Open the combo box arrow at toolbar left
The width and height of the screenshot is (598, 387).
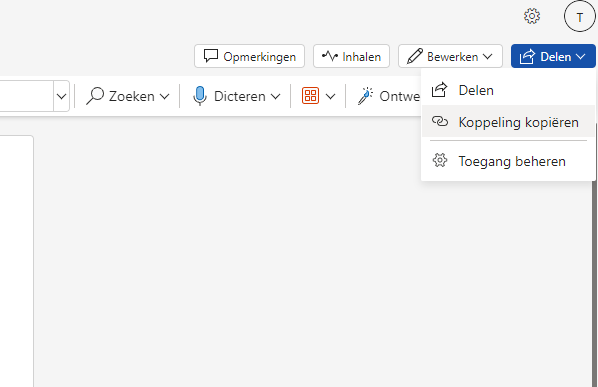click(x=61, y=96)
